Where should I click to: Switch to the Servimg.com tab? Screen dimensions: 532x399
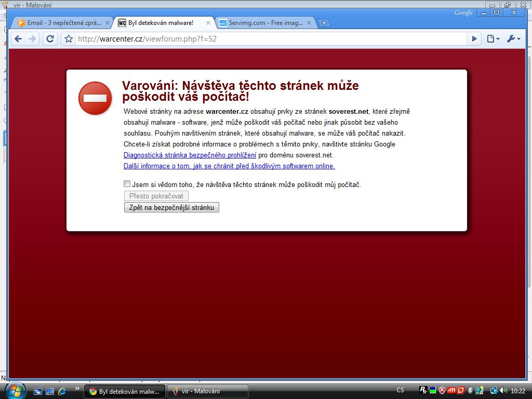point(265,23)
